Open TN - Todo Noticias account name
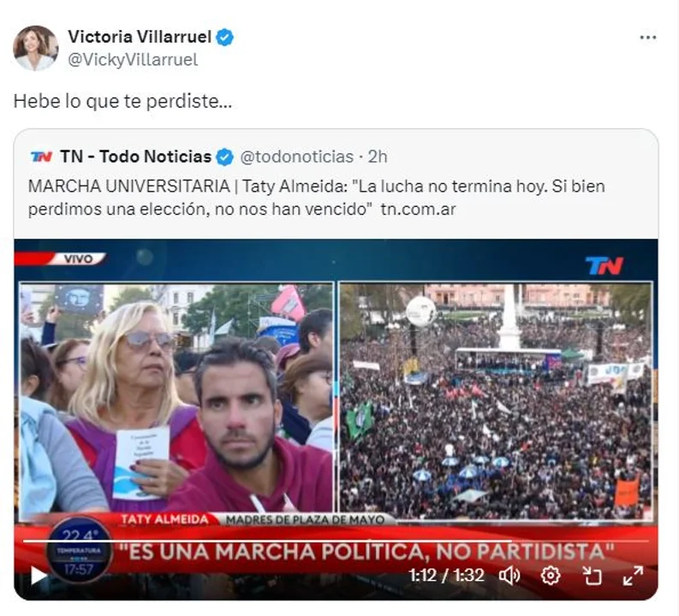679x616 pixels. click(x=135, y=157)
